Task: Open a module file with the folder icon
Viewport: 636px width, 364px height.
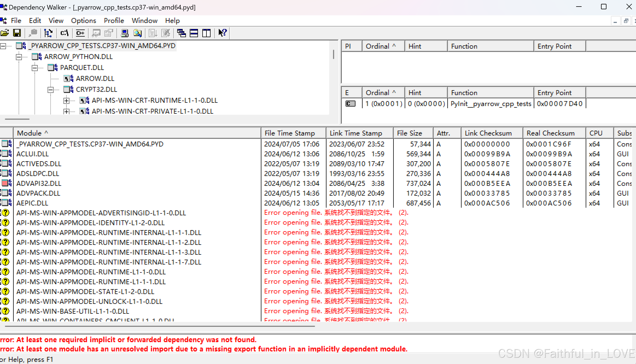Action: click(5, 33)
